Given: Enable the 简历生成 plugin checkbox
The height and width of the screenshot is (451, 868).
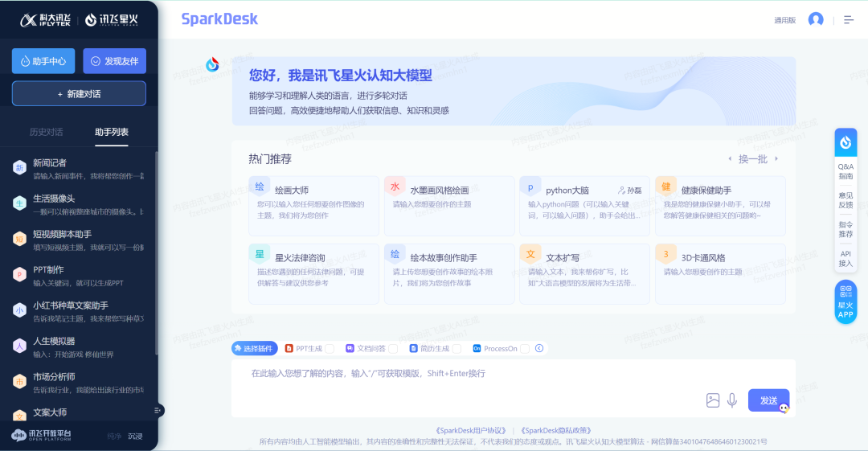Looking at the screenshot, I should pyautogui.click(x=457, y=349).
